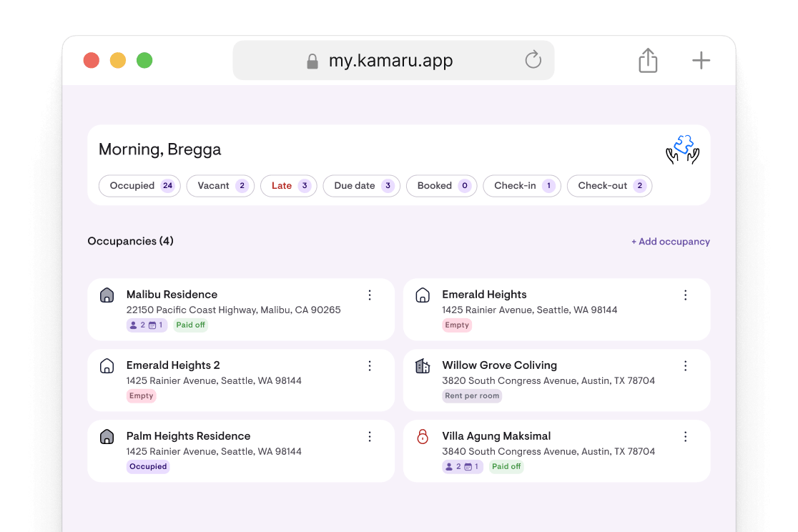The image size is (798, 532).
Task: Select the Late 3 filter chip
Action: (x=289, y=186)
